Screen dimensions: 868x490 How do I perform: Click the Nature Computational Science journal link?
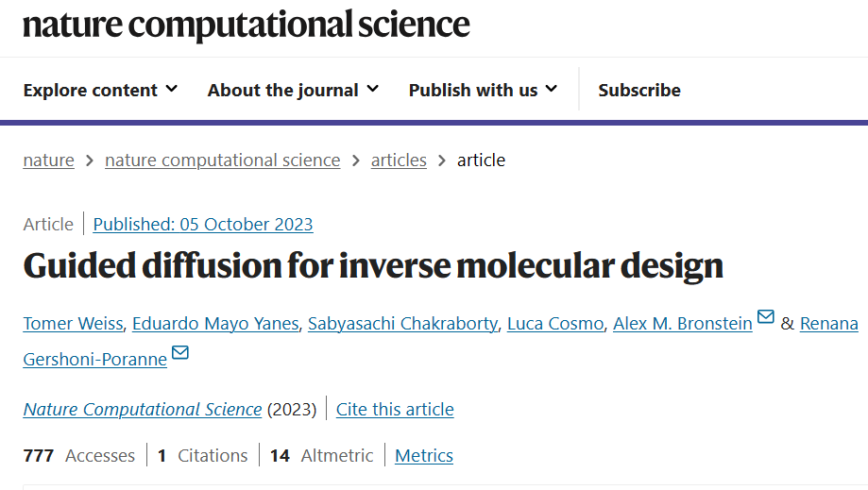pyautogui.click(x=143, y=409)
